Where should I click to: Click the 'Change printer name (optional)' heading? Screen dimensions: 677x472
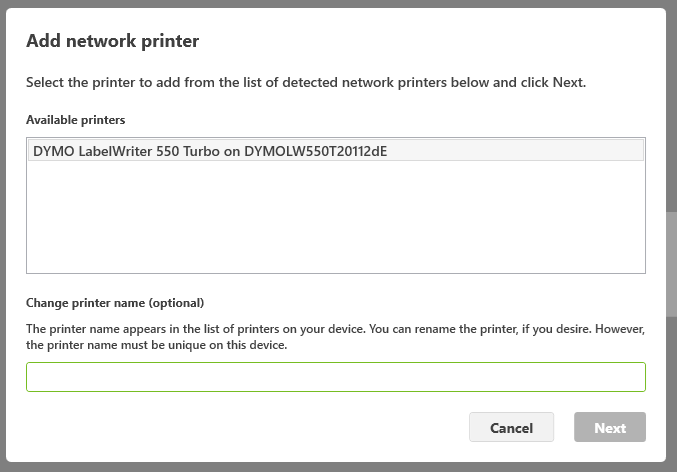coord(115,303)
